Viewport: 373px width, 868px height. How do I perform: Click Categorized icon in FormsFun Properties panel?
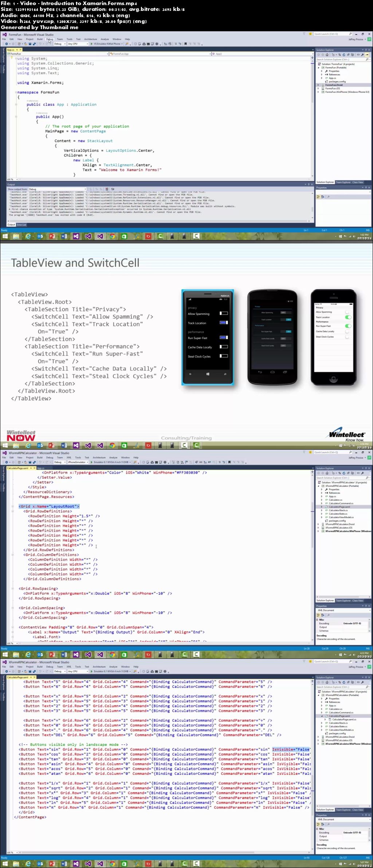318,196
